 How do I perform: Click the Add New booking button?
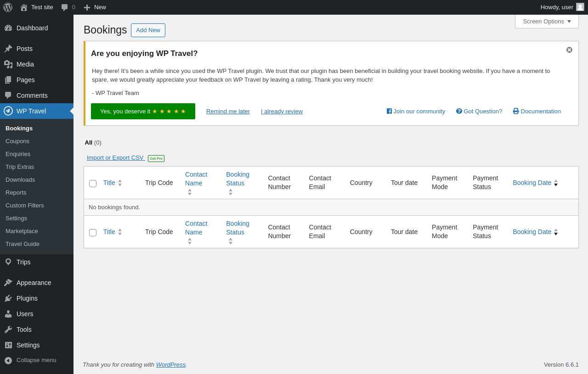click(148, 30)
